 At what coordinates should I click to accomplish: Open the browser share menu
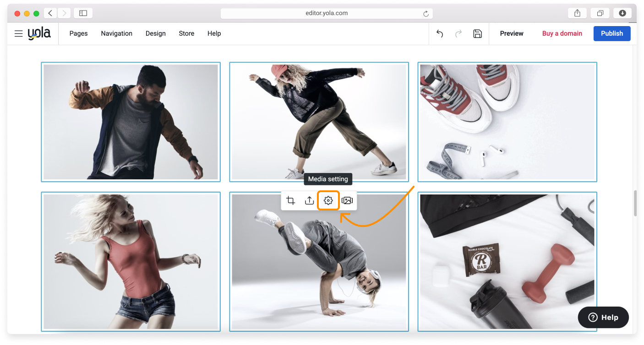tap(577, 13)
